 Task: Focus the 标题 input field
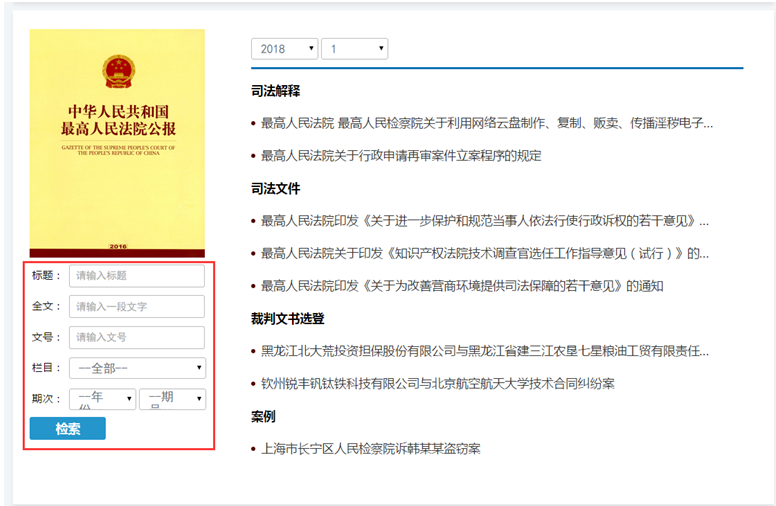[x=136, y=276]
